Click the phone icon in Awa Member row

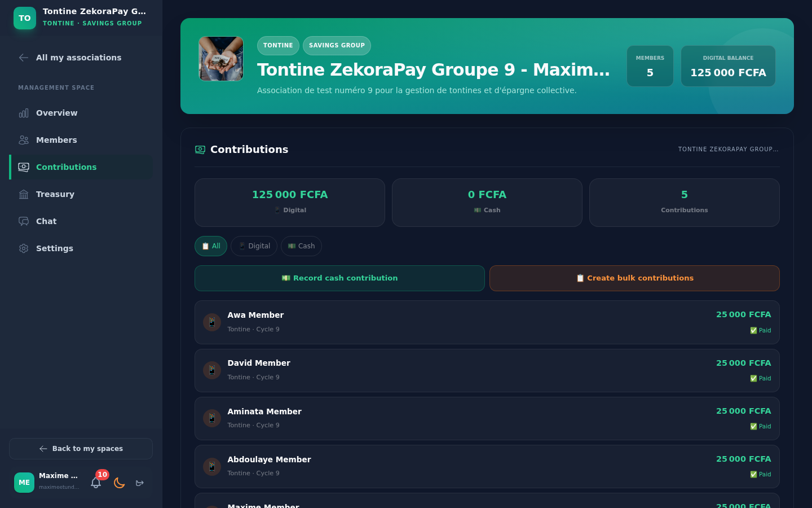pos(212,322)
